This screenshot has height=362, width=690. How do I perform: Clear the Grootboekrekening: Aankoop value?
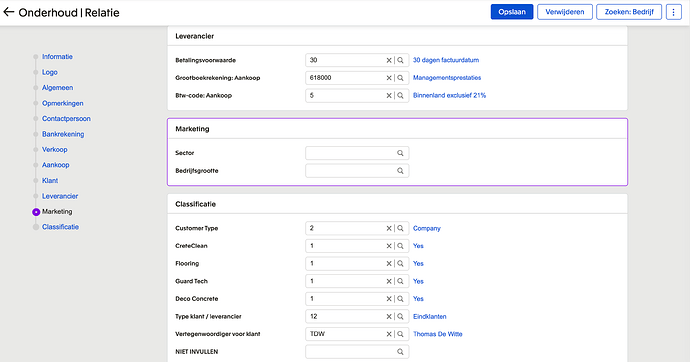pyautogui.click(x=389, y=78)
